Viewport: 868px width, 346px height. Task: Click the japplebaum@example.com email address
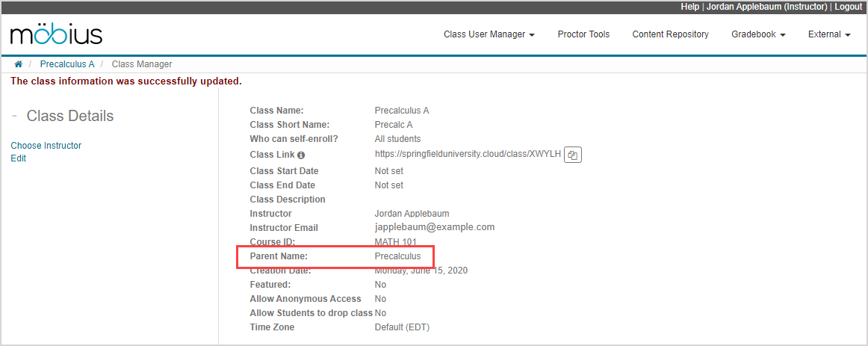click(x=435, y=227)
